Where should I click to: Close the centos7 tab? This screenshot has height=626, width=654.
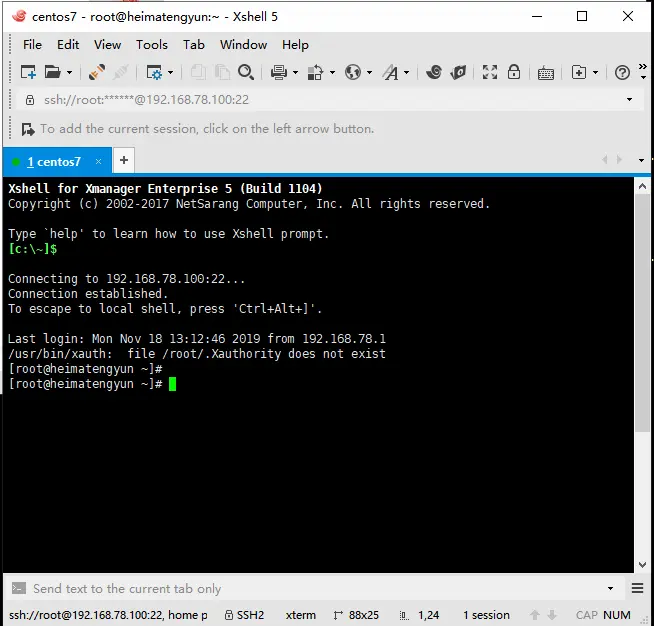(x=98, y=161)
